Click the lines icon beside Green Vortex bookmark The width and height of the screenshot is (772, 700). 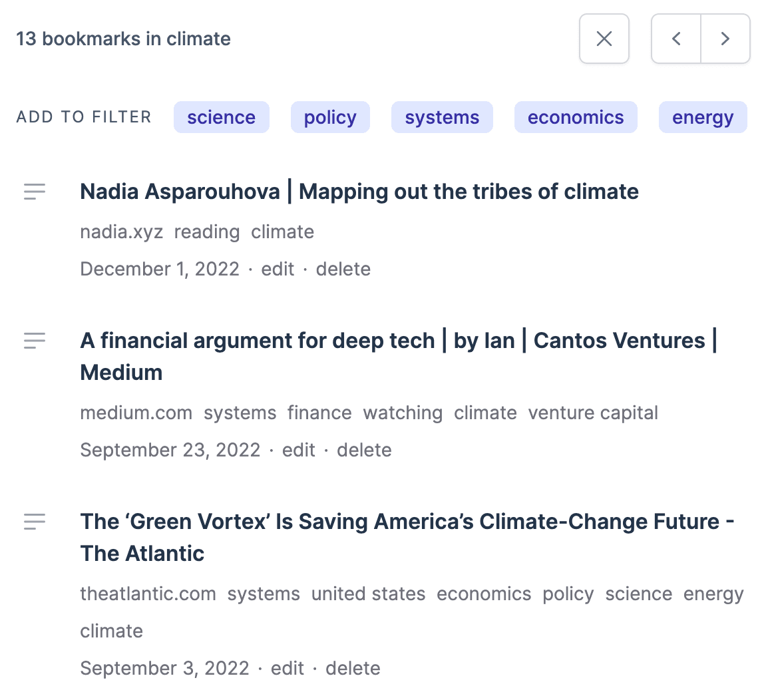click(x=35, y=522)
